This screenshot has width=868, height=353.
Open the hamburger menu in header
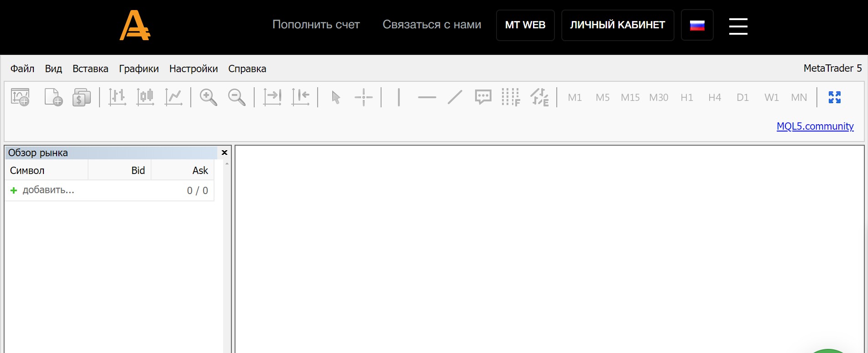738,26
